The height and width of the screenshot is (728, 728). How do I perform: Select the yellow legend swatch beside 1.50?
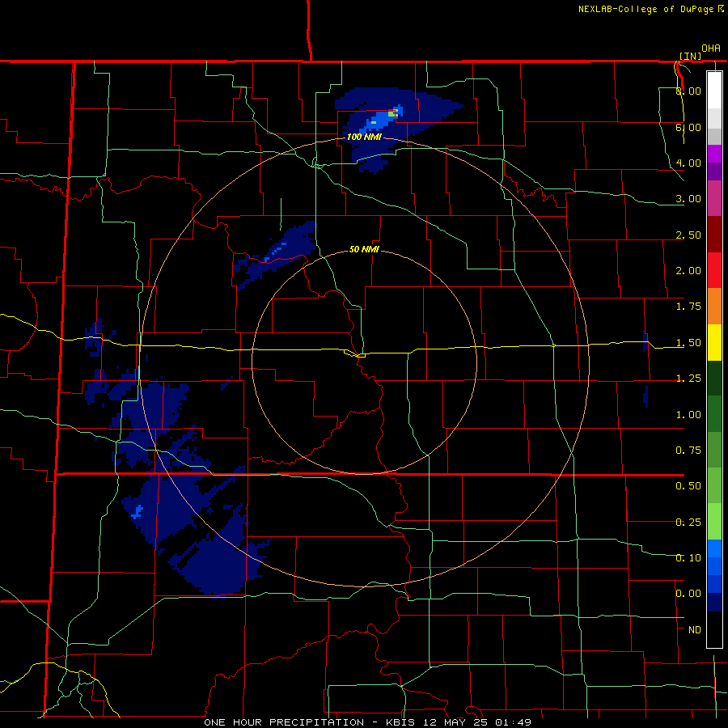pos(714,342)
